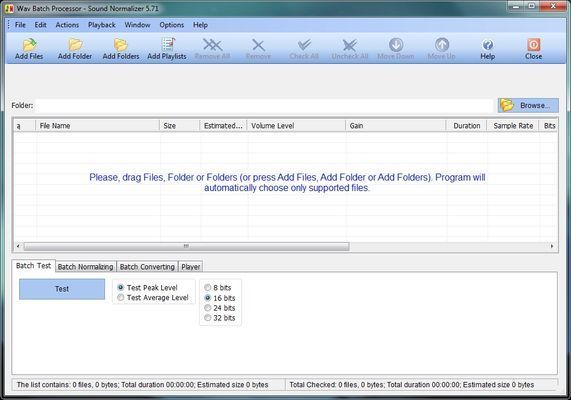Click the Remove All toolbar icon

pyautogui.click(x=212, y=49)
